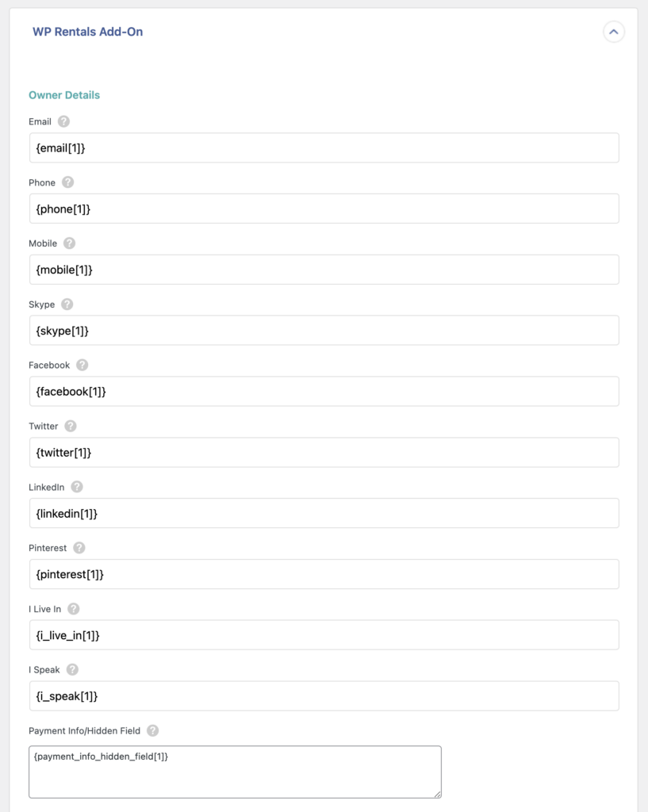The image size is (648, 812).
Task: Open the I Speak help tooltip
Action: [71, 669]
